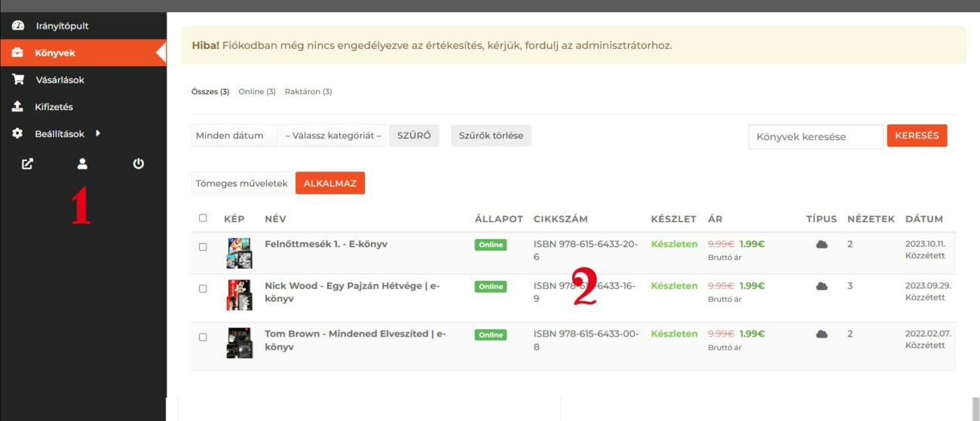
Task: Click the power logout icon
Action: 139,163
